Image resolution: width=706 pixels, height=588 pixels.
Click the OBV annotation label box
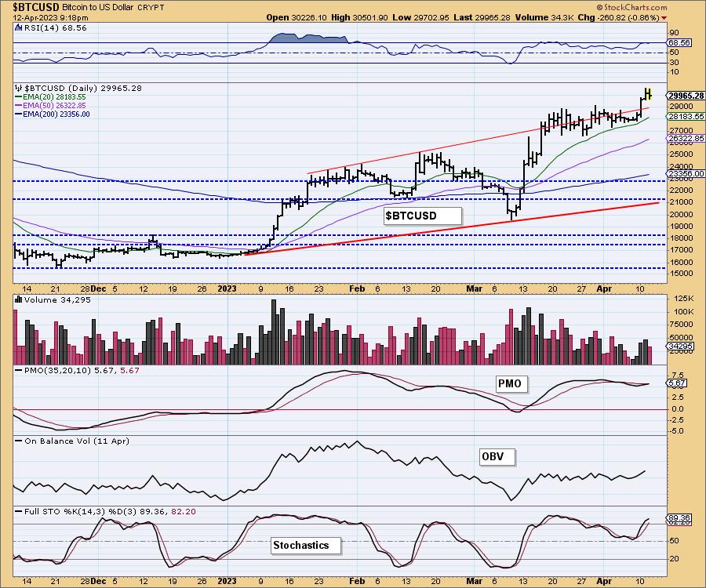click(x=497, y=456)
